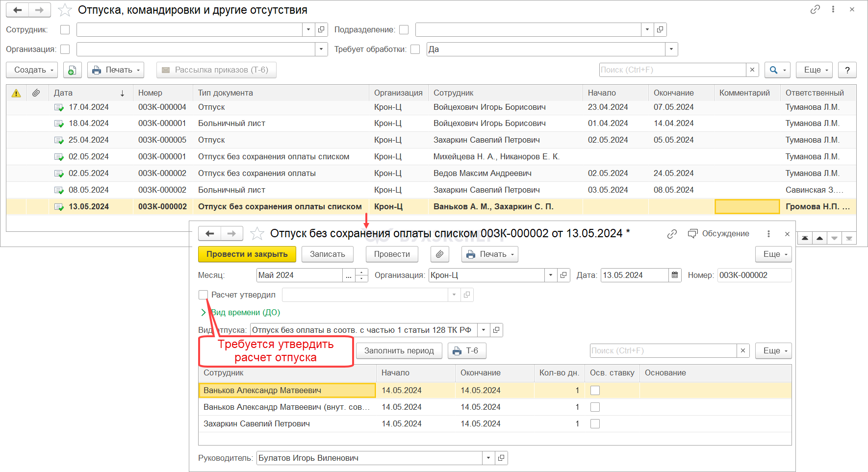Open the Требует обработки dropdown
The height and width of the screenshot is (472, 868).
(671, 50)
